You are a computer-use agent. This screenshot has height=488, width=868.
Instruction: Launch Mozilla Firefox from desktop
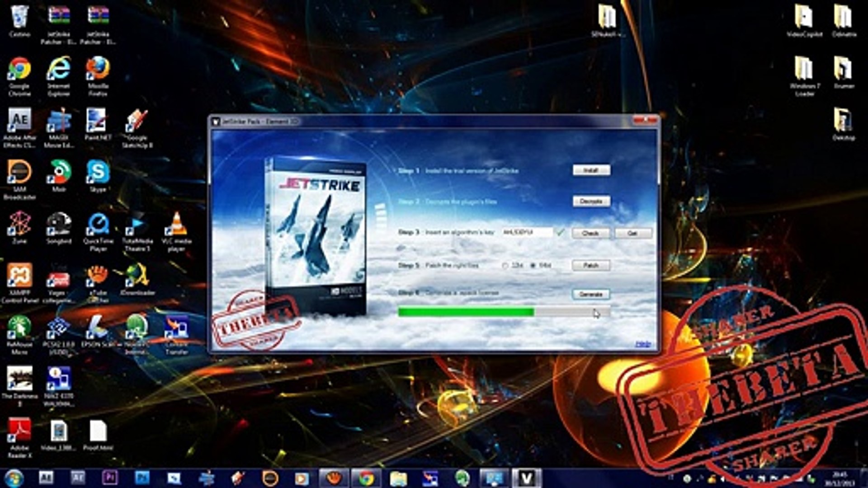pos(98,69)
